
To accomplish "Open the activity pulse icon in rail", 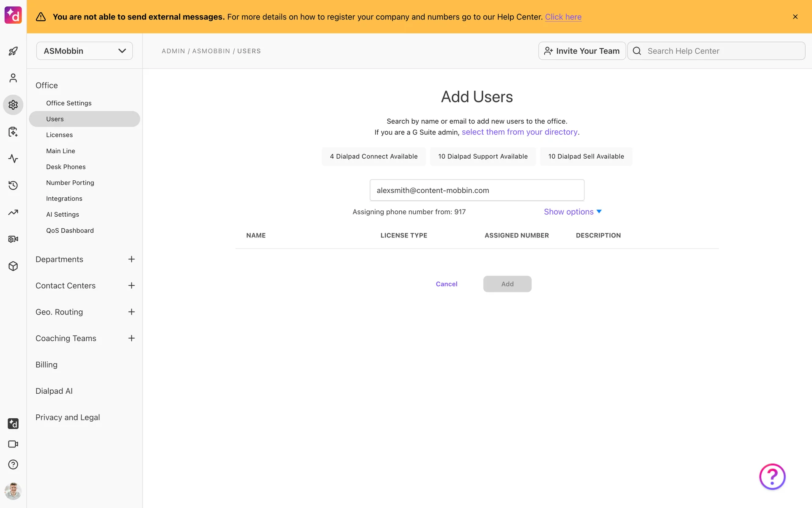I will (13, 159).
